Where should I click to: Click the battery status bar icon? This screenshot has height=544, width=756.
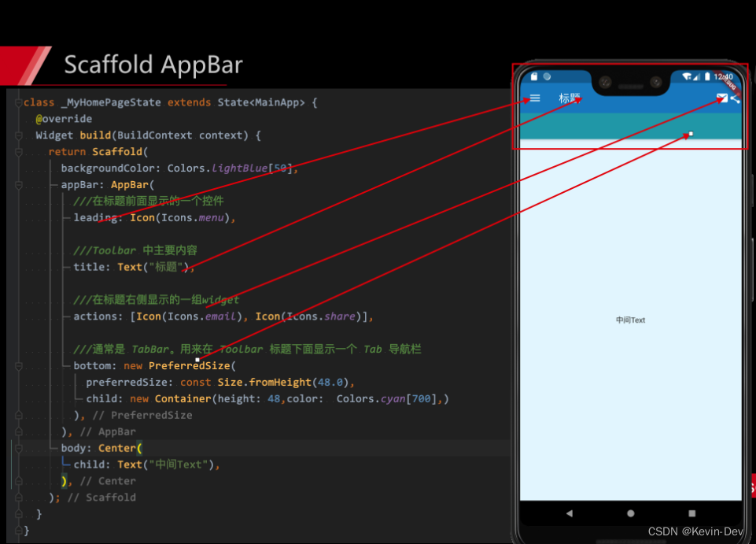[x=707, y=76]
